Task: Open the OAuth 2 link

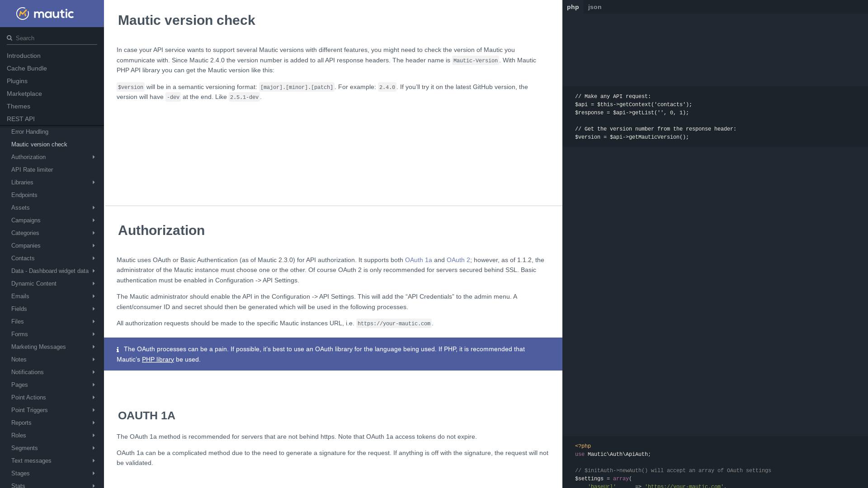Action: coord(458,260)
